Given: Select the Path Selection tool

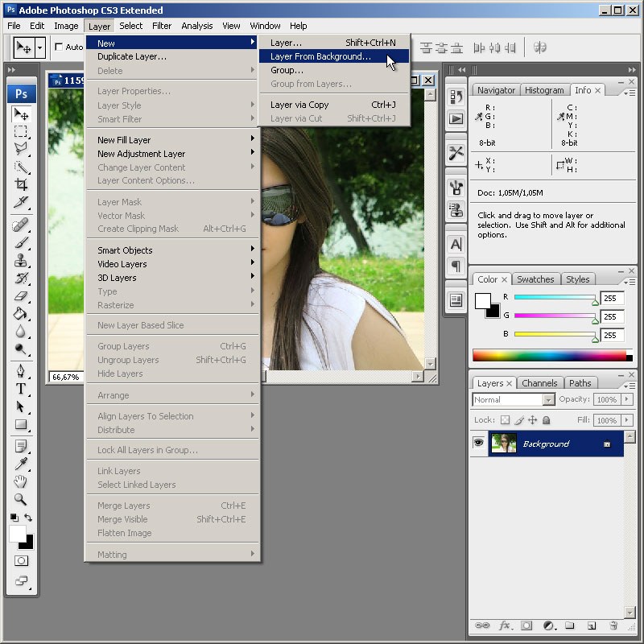Looking at the screenshot, I should (21, 407).
